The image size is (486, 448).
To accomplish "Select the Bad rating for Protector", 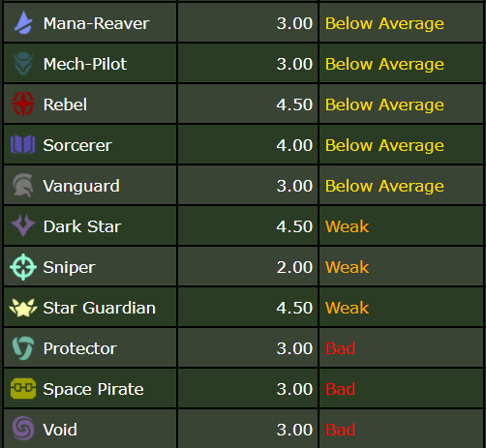I will click(340, 348).
